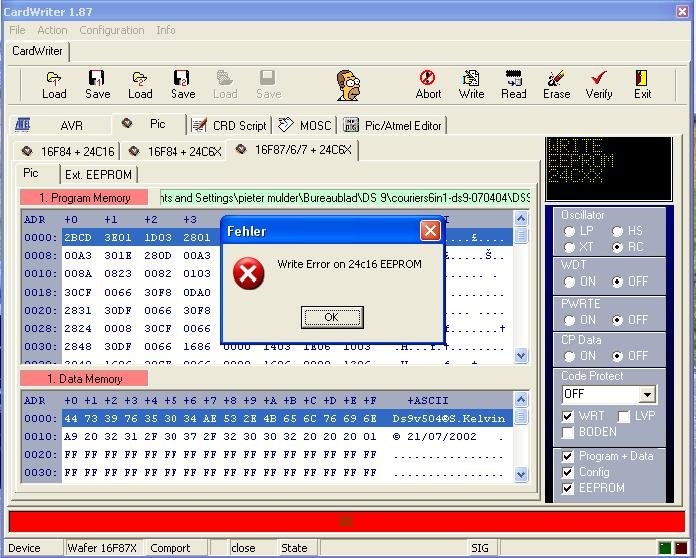Click the red progress bar
The width and height of the screenshot is (696, 558).
tap(347, 522)
